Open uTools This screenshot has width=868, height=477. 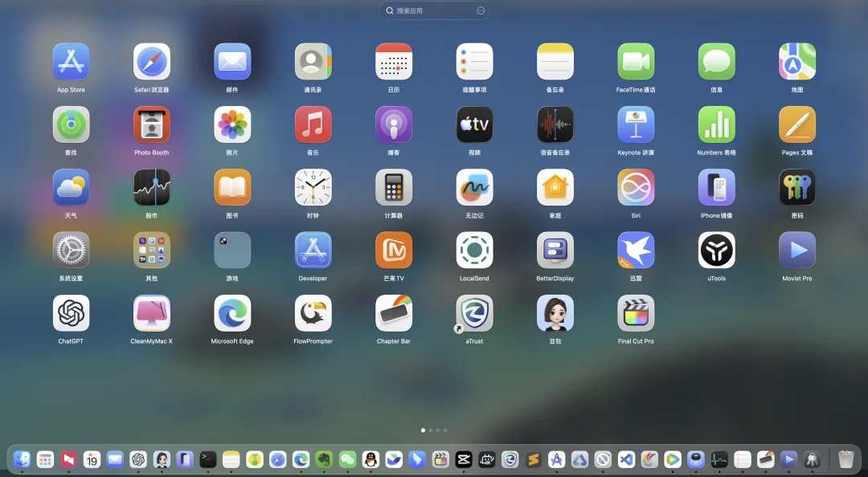click(717, 250)
